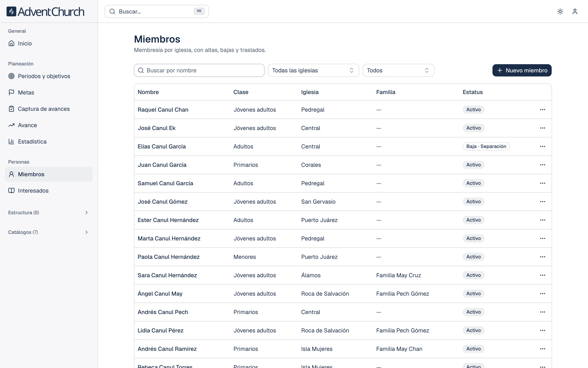The width and height of the screenshot is (588, 368).
Task: Click the Baja · Separación status badge
Action: [486, 146]
